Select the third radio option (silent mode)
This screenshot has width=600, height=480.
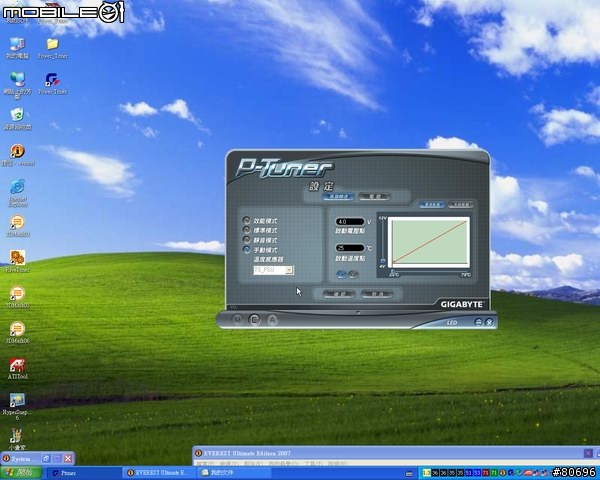(x=246, y=240)
